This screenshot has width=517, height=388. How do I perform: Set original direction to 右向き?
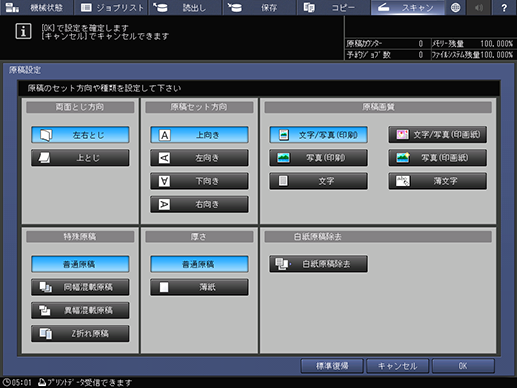(199, 204)
